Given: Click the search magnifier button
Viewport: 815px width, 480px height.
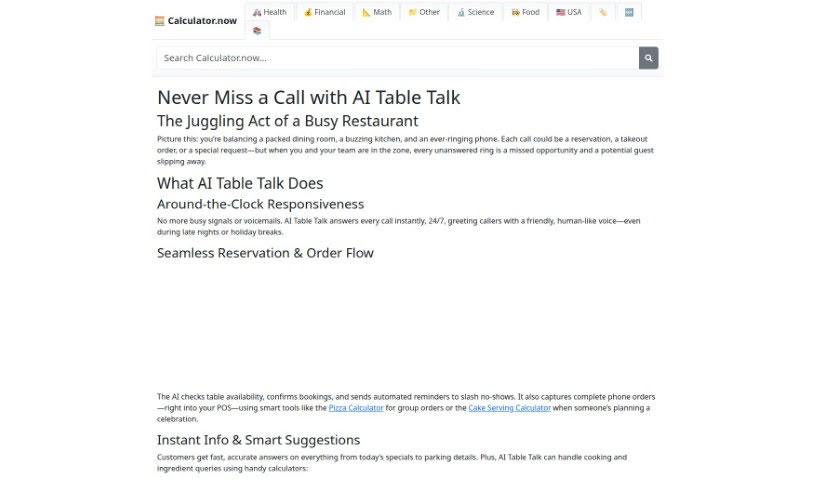Looking at the screenshot, I should coord(649,58).
